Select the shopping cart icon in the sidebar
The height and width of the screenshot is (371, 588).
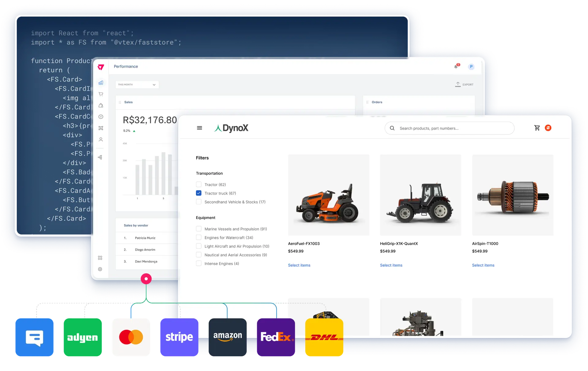click(x=100, y=94)
